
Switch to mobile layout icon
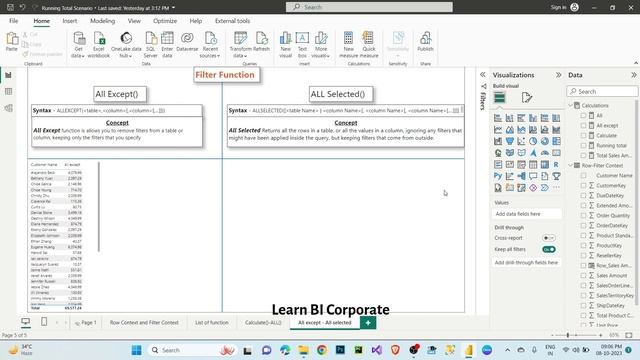coord(44,322)
